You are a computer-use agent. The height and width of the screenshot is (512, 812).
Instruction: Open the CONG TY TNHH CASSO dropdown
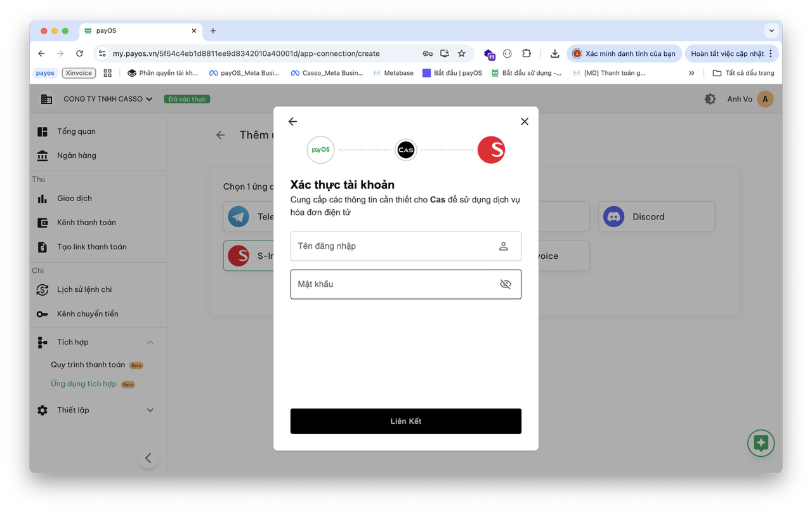click(x=108, y=99)
